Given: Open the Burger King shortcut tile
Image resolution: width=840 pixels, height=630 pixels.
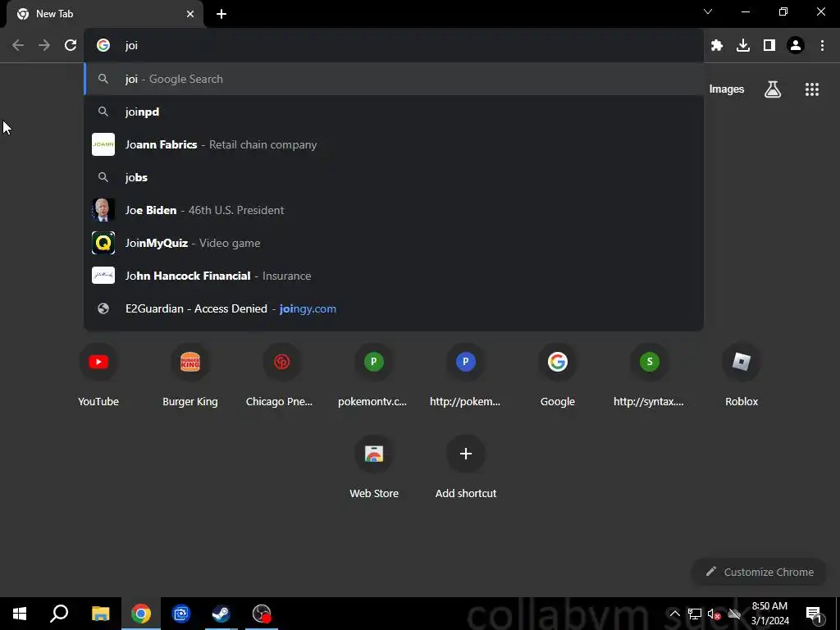Looking at the screenshot, I should [190, 376].
